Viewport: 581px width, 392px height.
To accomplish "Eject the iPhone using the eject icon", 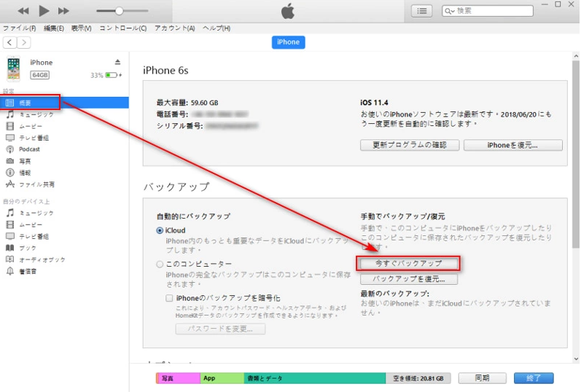I will pyautogui.click(x=117, y=62).
